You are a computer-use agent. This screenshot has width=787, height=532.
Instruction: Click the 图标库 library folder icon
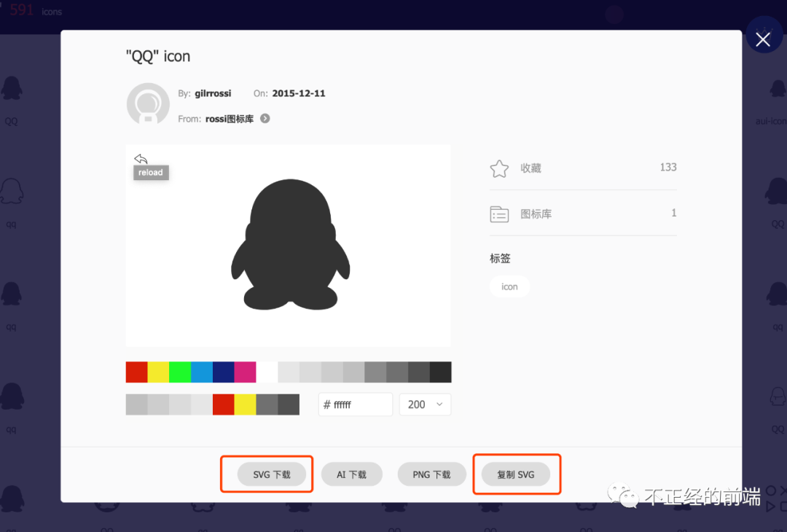pos(499,214)
